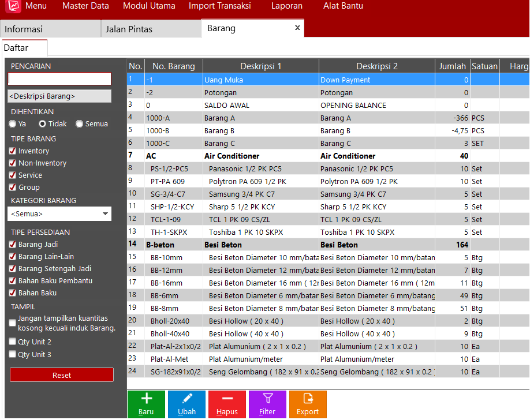This screenshot has width=530, height=420.
Task: Select the Bholl-20x40 item row
Action: point(328,321)
